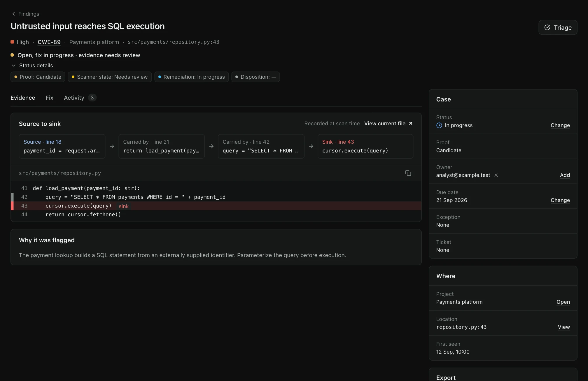Click the sink tag on line 43
588x381 pixels.
(124, 206)
